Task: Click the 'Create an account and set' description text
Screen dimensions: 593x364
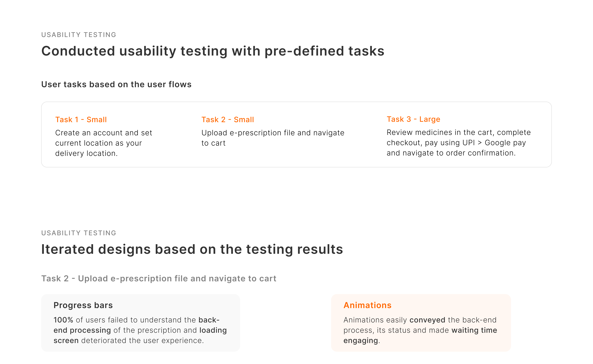Action: pyautogui.click(x=104, y=133)
